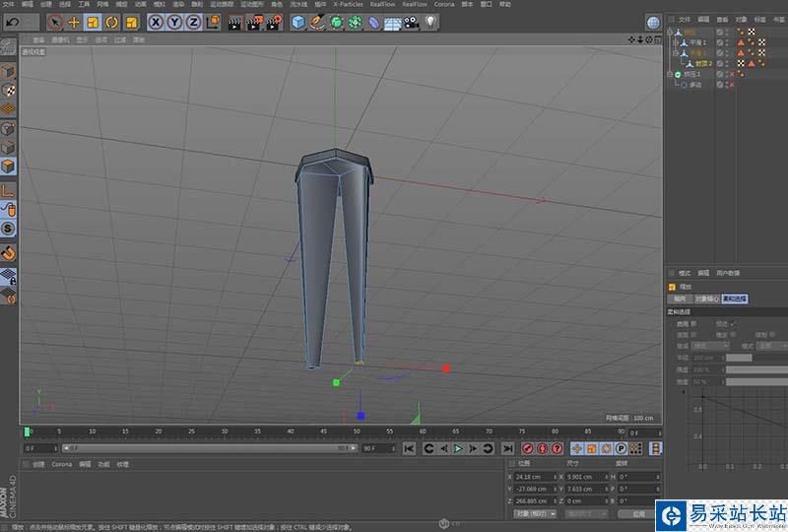
Task: Click the Undo arrow icon
Action: 12,22
